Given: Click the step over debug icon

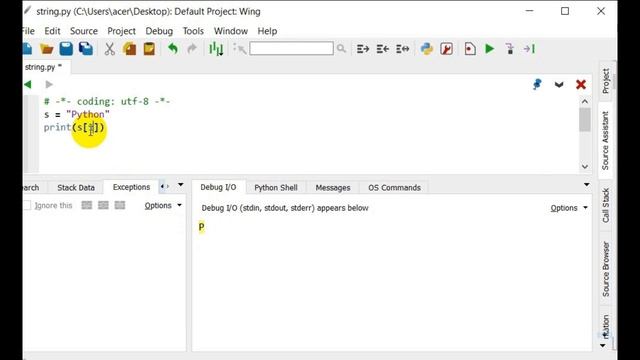Looking at the screenshot, I should coord(529,49).
